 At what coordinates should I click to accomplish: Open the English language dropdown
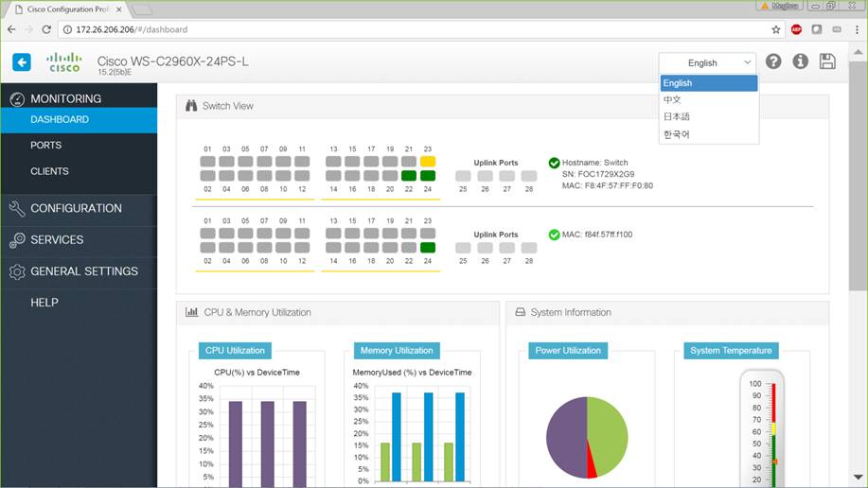[708, 63]
